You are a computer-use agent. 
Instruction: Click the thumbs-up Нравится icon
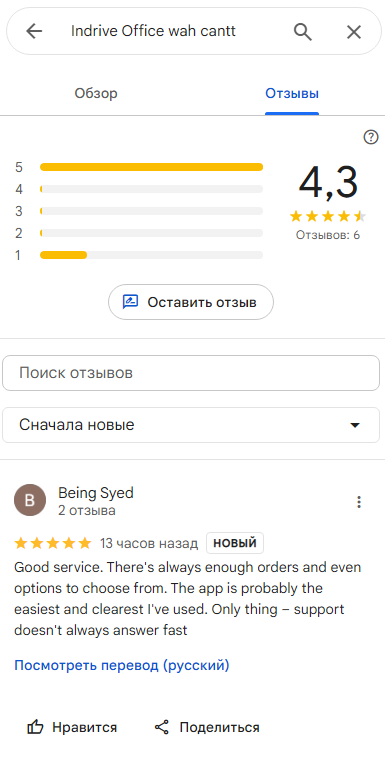(x=36, y=727)
